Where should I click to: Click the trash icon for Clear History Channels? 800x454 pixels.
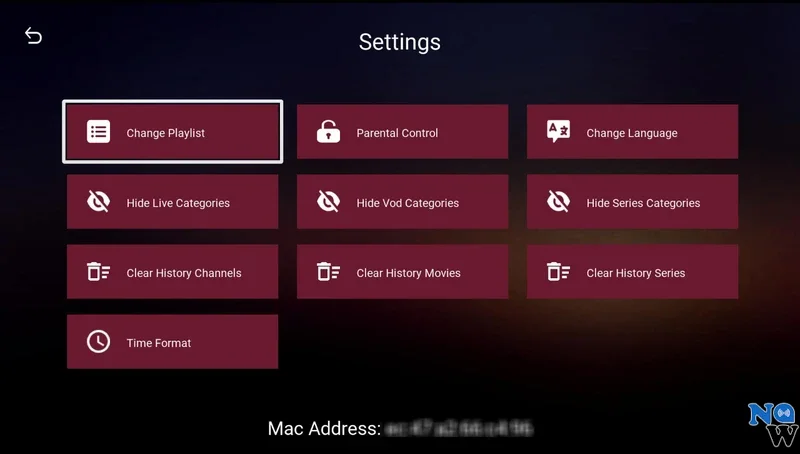(98, 272)
